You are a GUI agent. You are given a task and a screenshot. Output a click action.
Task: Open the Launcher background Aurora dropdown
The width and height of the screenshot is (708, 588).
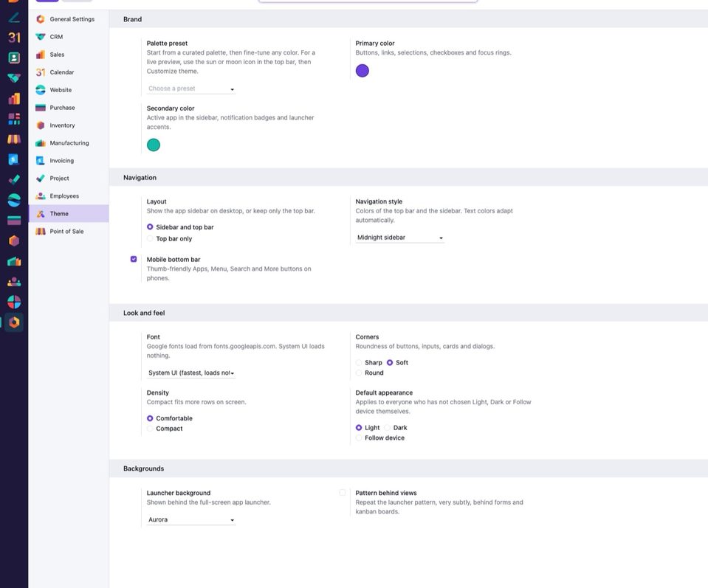(191, 519)
